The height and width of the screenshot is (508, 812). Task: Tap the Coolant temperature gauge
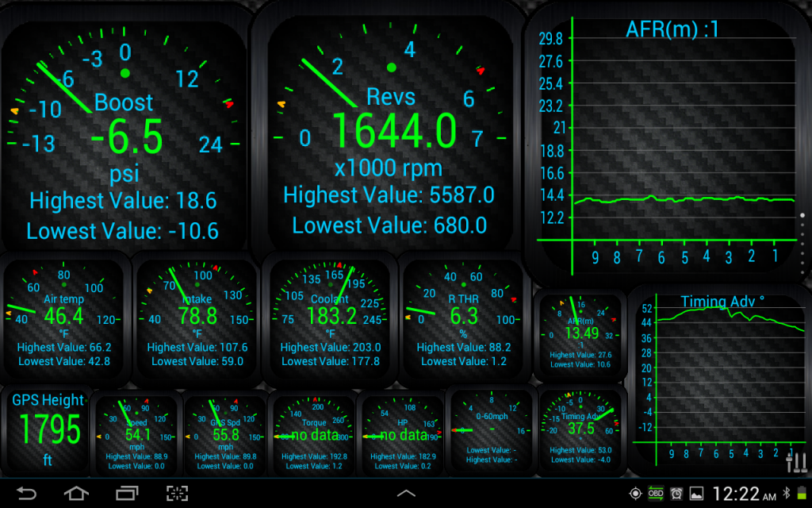328,317
